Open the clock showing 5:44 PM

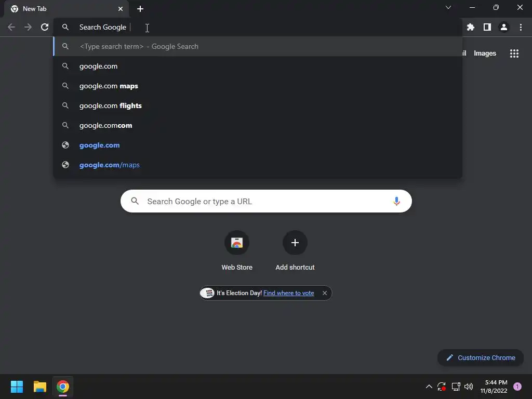point(494,387)
